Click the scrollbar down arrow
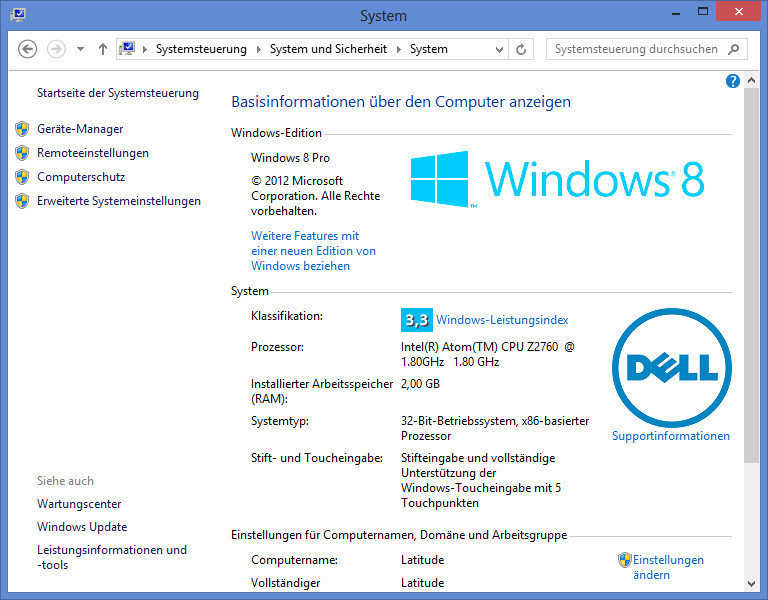768x600 pixels. [751, 583]
